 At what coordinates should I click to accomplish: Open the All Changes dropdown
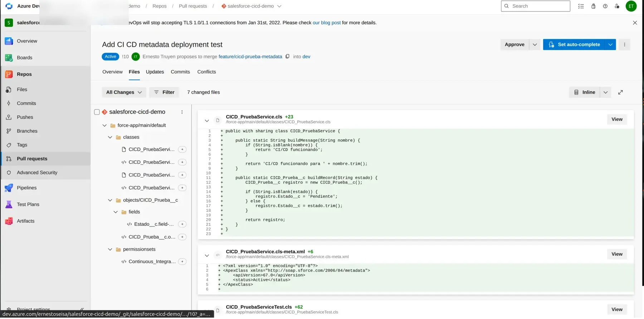pyautogui.click(x=124, y=92)
